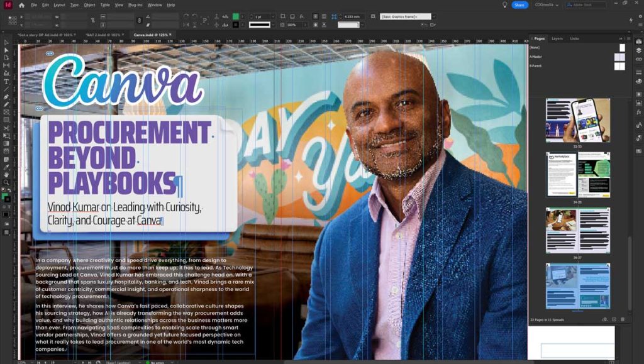Switch to the Links panel tab
This screenshot has width=644, height=364.
tap(574, 38)
